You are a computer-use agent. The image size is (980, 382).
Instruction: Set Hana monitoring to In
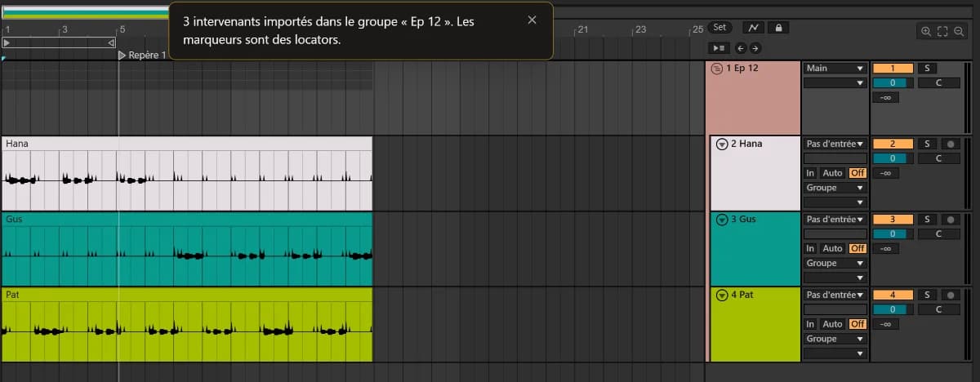[810, 173]
